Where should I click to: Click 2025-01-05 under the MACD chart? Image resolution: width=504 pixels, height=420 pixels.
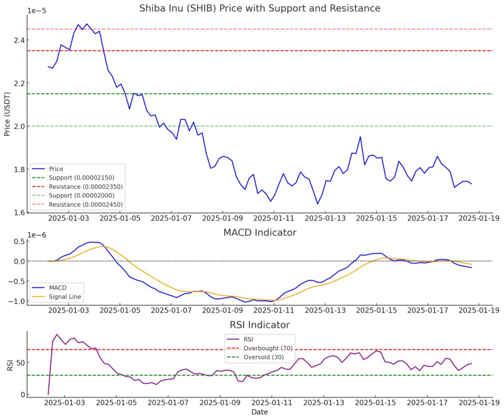[120, 310]
